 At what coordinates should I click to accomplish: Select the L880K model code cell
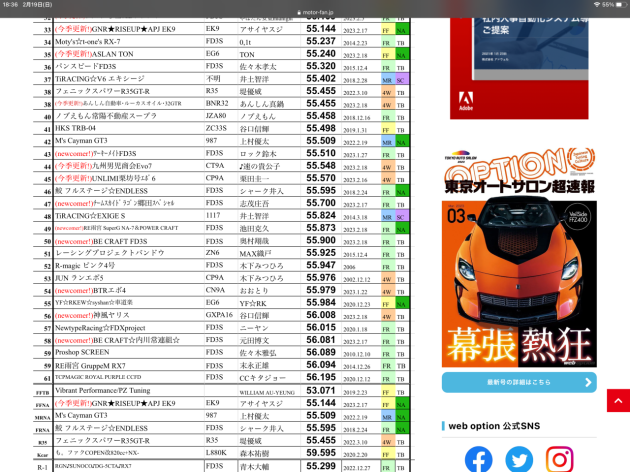pyautogui.click(x=216, y=453)
